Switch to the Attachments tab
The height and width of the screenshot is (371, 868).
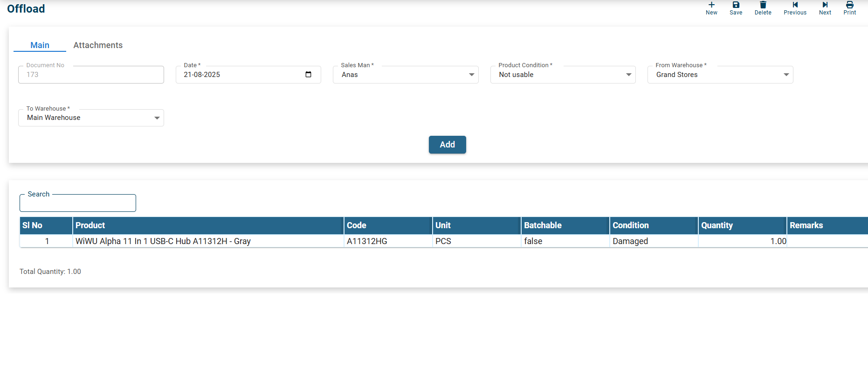pos(98,45)
